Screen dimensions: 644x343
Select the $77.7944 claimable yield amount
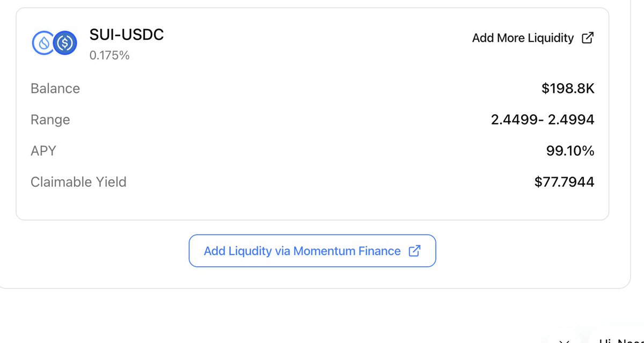564,182
